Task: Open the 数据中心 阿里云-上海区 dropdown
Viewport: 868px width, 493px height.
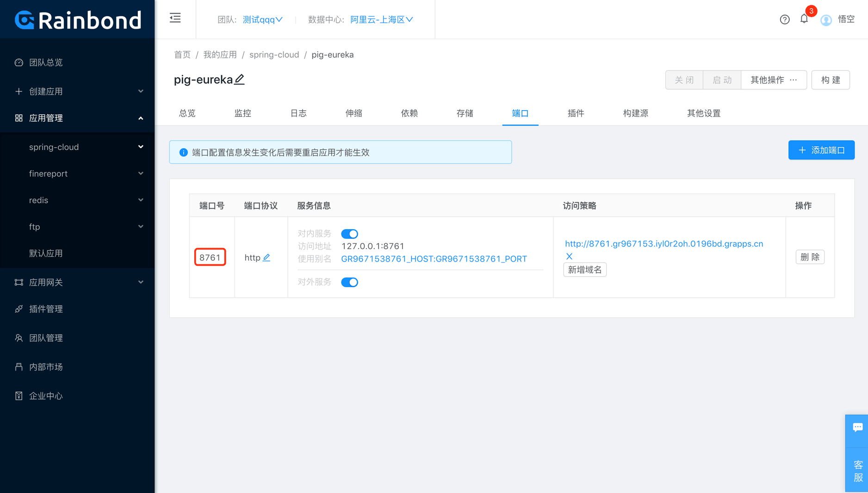Action: (381, 19)
